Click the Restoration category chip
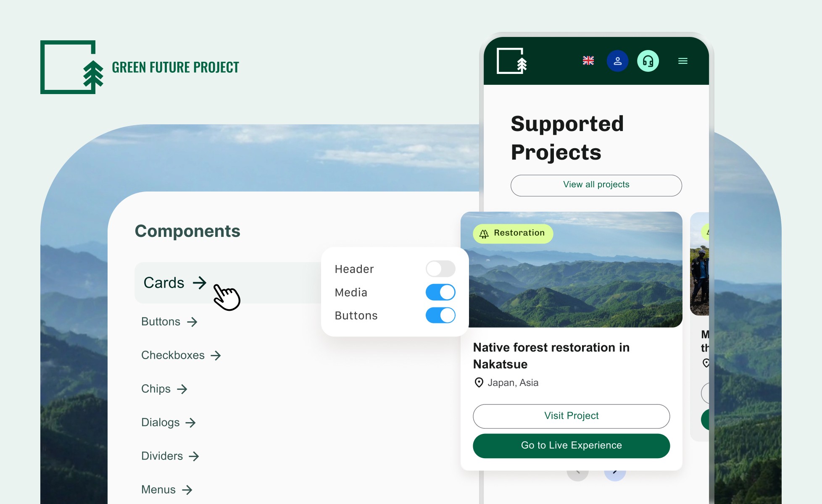Image resolution: width=822 pixels, height=504 pixels. (x=513, y=234)
